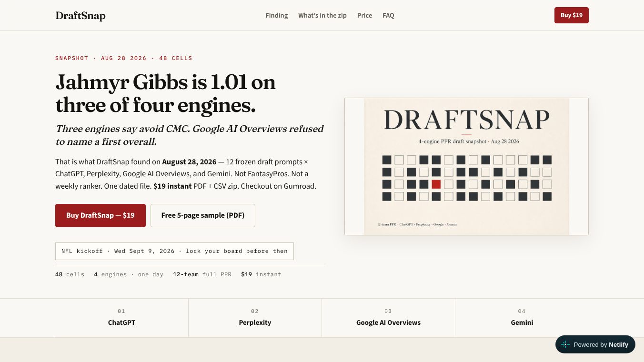This screenshot has width=644, height=362.
Task: Open the Price nav link
Action: pyautogui.click(x=365, y=15)
